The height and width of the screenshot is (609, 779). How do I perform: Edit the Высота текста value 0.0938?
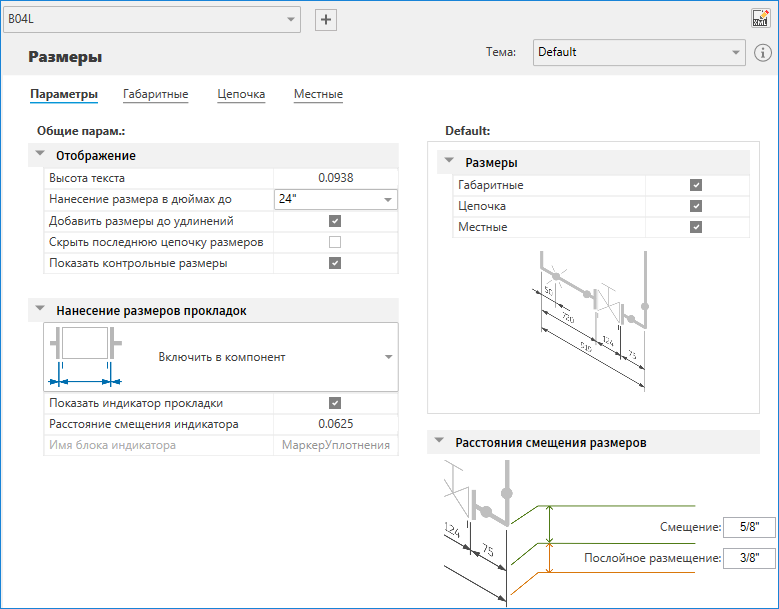(x=336, y=178)
